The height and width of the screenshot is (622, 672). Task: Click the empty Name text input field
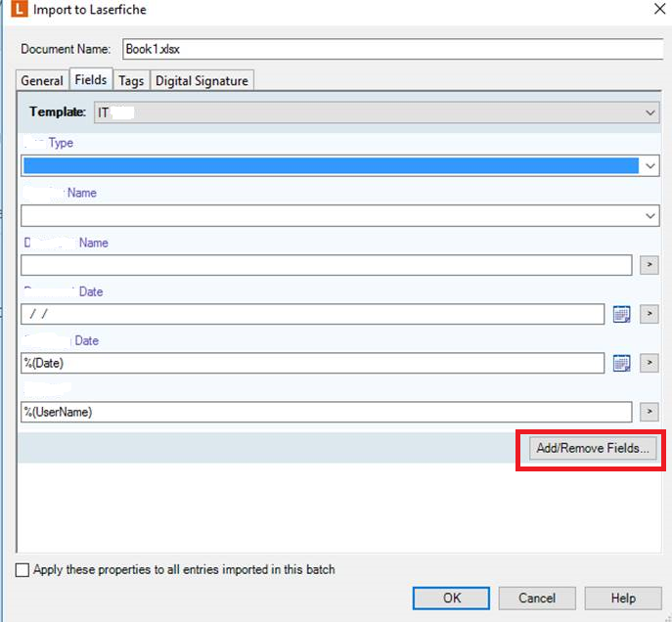pos(326,265)
